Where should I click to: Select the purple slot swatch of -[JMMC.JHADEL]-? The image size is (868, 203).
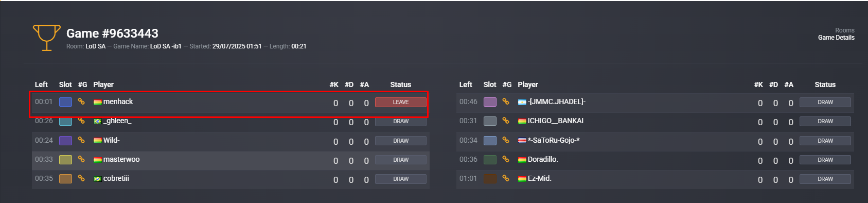490,102
